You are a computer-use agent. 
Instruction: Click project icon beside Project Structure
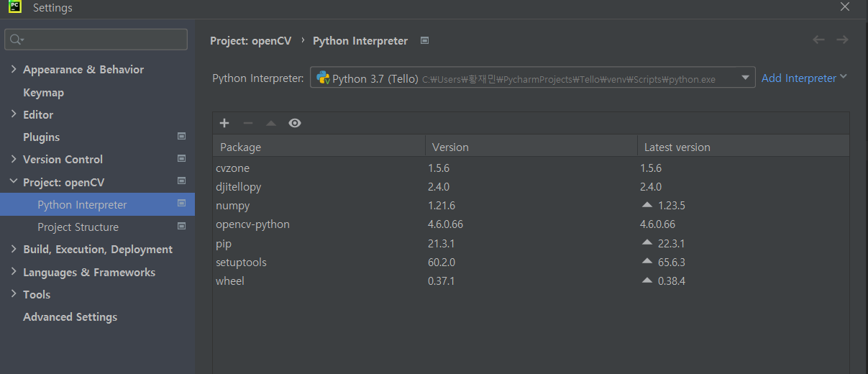click(181, 226)
